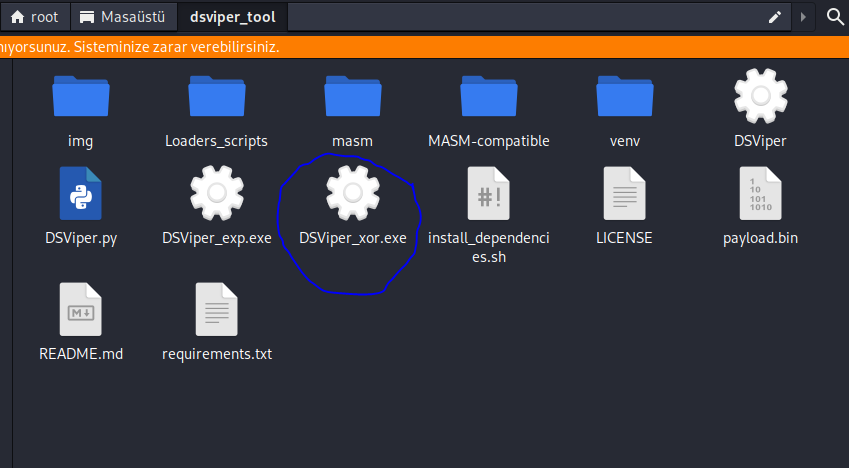Click the Loaders_scripts name label

(217, 141)
